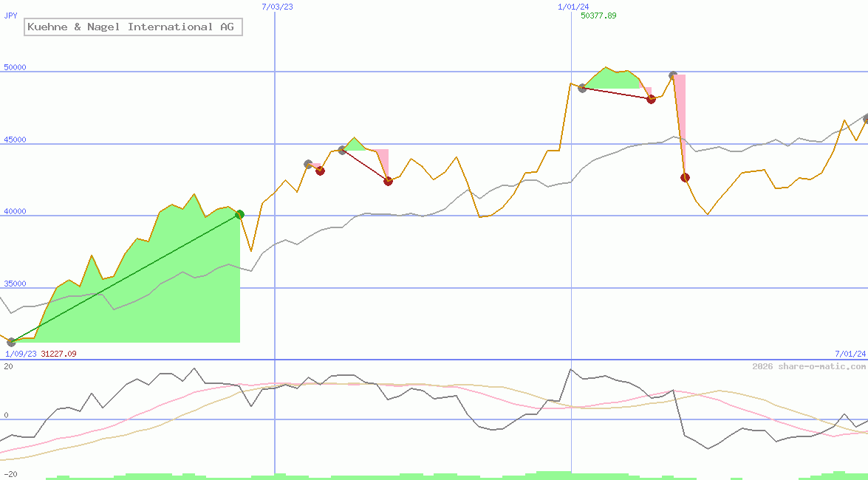Click the 50377.89 high price value
868x480 pixels.
coord(598,16)
